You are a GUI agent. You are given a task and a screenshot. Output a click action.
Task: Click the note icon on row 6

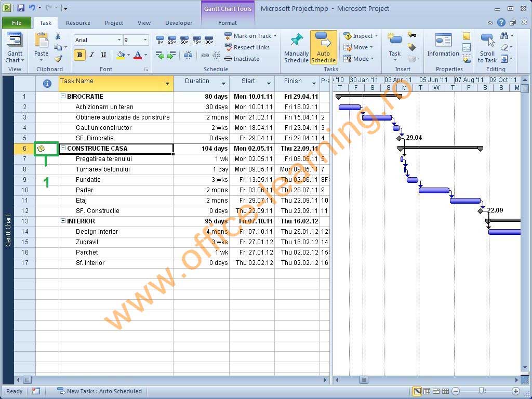[41, 148]
